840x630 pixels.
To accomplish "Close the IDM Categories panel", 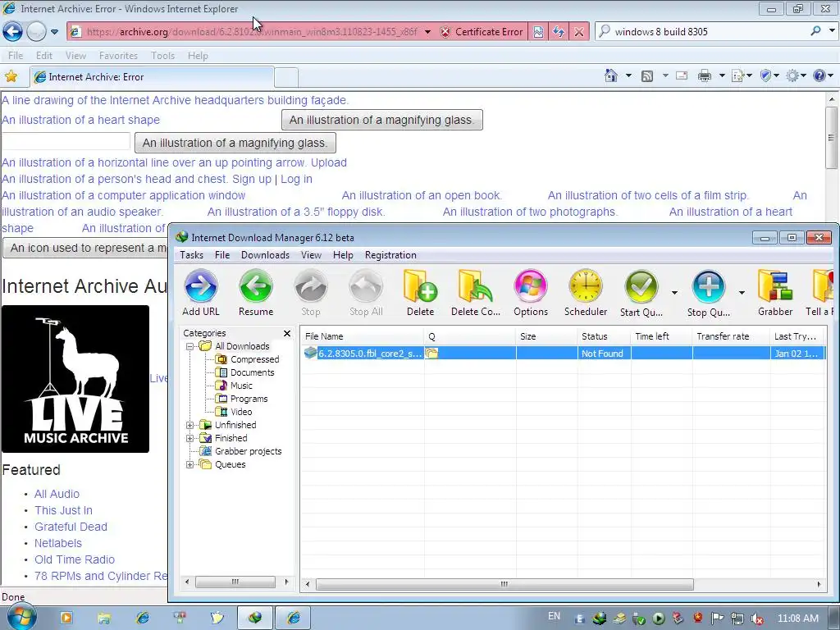I will tap(287, 333).
